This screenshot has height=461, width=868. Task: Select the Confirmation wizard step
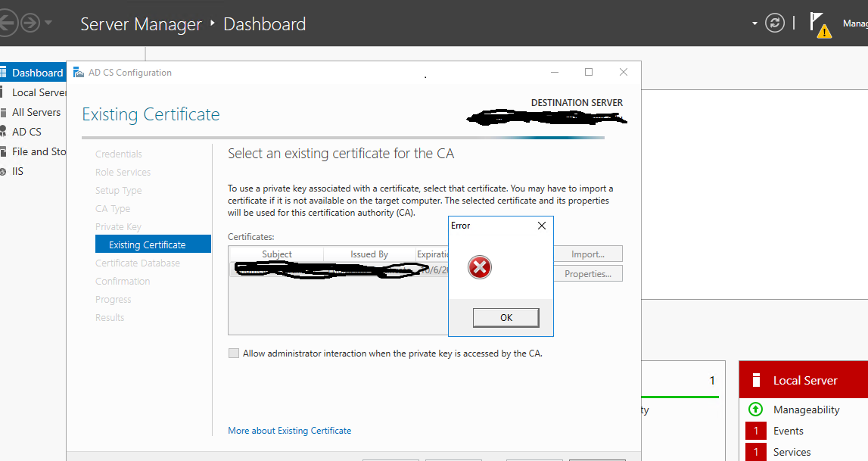coord(123,281)
